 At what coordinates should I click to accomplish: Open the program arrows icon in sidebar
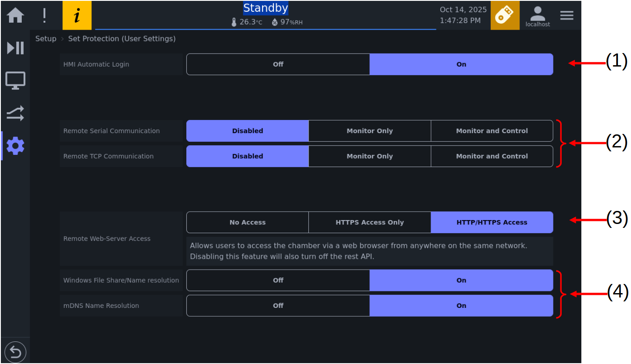click(x=15, y=114)
